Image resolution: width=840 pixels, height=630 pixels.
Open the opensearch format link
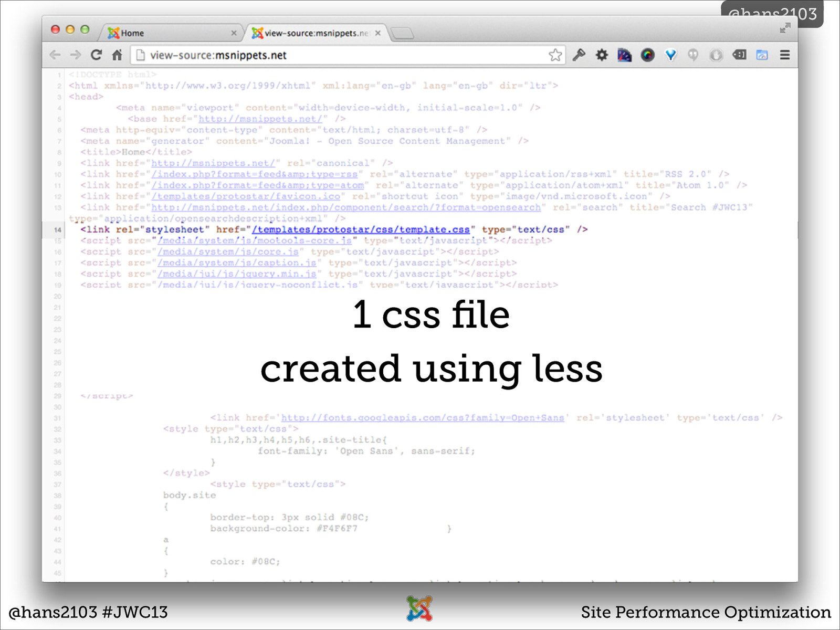(346, 207)
